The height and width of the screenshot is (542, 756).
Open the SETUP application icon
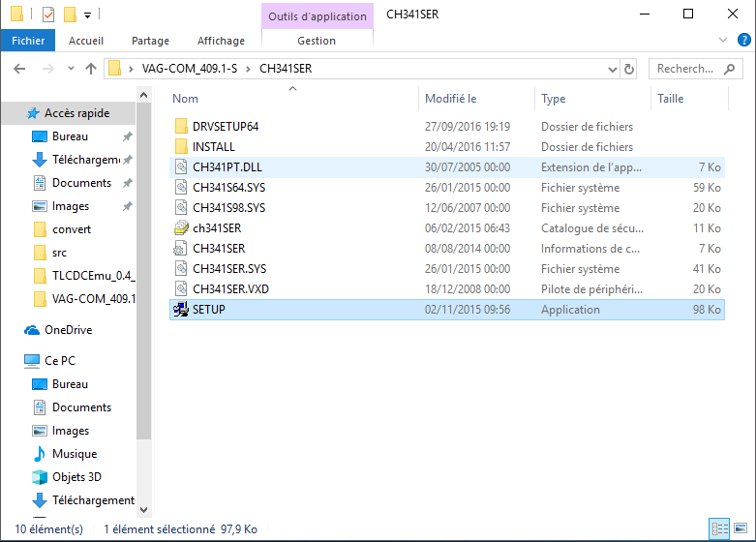[x=181, y=310]
